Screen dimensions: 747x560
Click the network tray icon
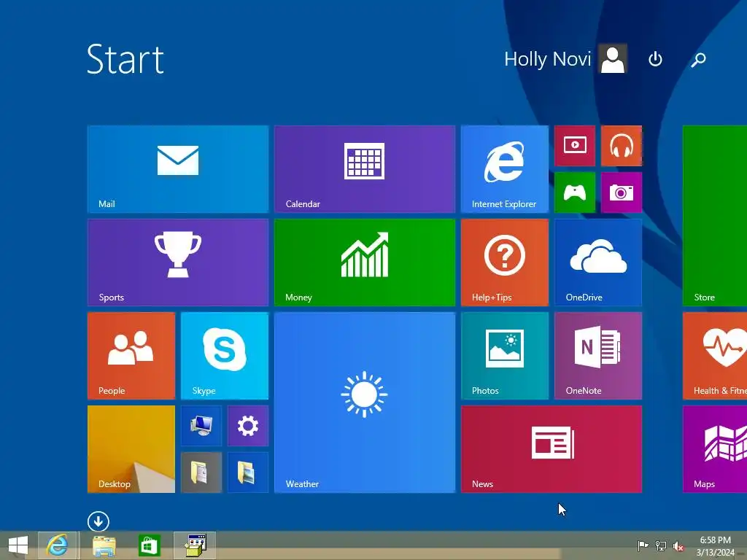point(661,545)
